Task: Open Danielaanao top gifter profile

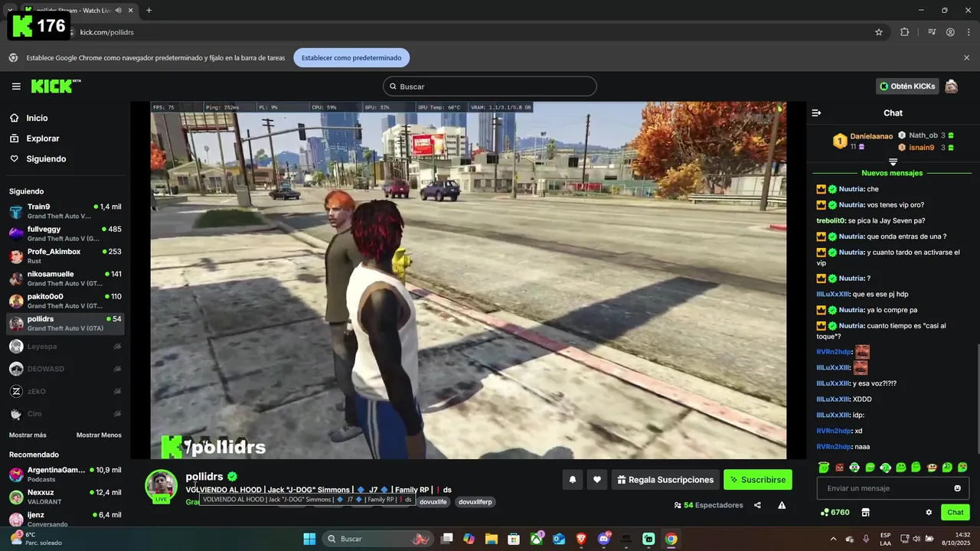Action: (x=871, y=136)
